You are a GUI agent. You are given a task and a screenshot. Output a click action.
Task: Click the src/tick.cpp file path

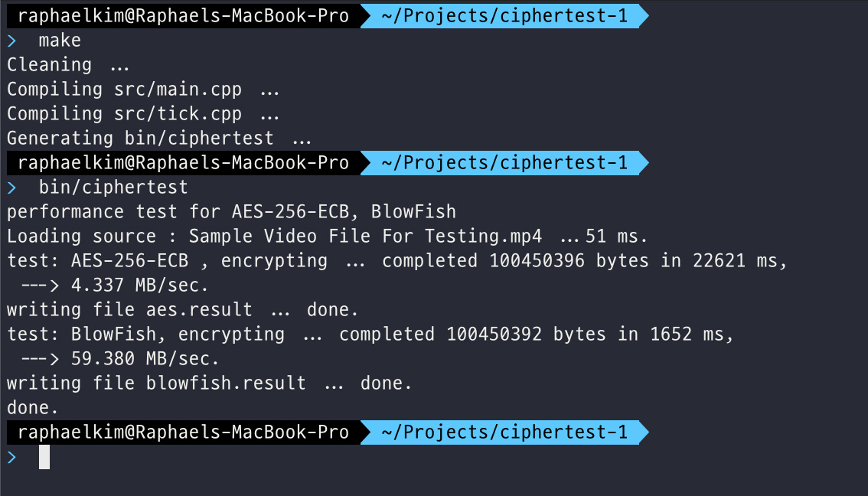(x=178, y=113)
